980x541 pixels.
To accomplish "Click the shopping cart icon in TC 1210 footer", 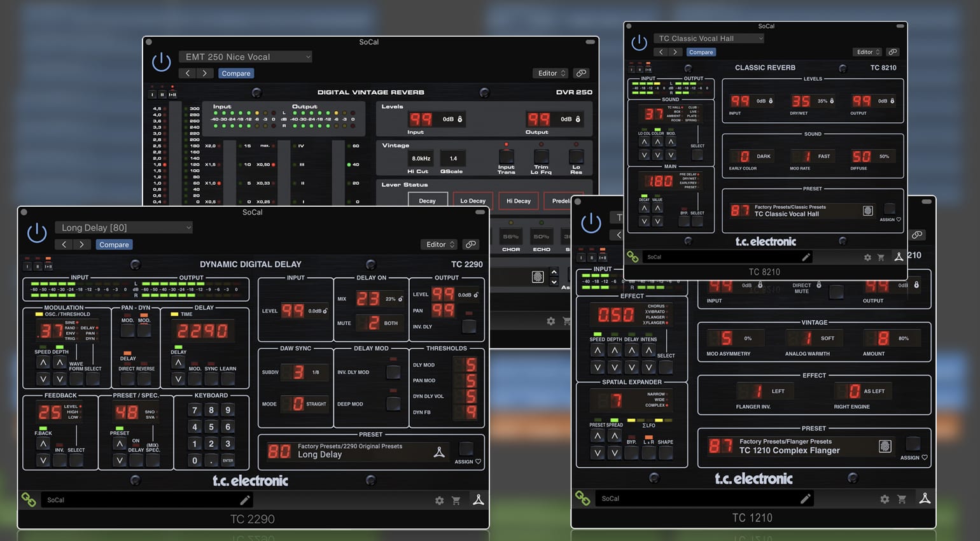I will 902,498.
